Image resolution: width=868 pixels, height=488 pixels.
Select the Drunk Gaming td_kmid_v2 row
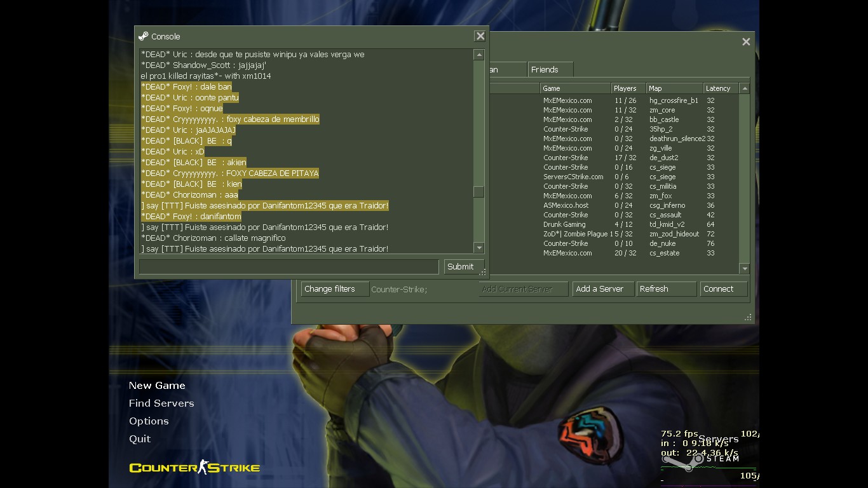point(613,224)
